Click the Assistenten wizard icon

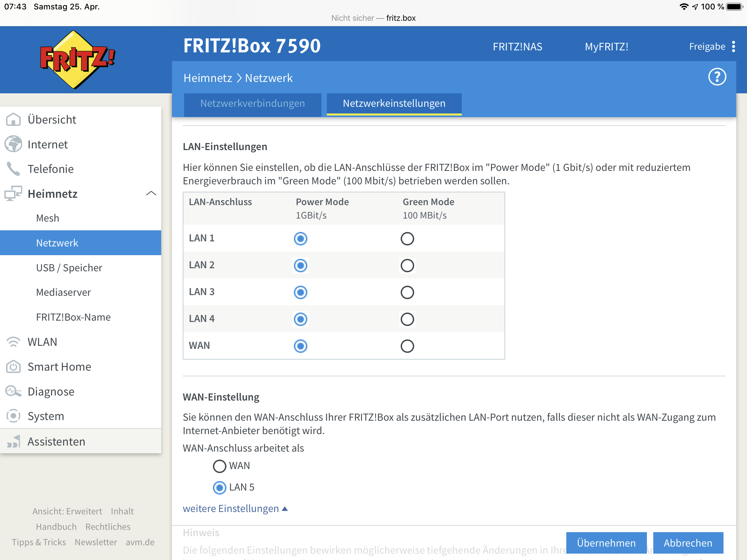[x=13, y=441]
